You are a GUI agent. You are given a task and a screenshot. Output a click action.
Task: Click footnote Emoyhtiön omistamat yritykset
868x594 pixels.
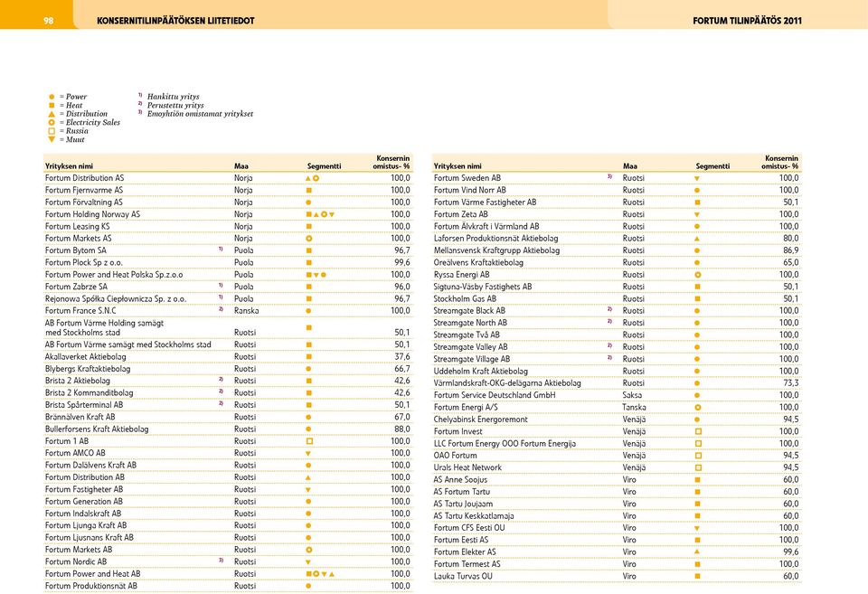click(200, 114)
